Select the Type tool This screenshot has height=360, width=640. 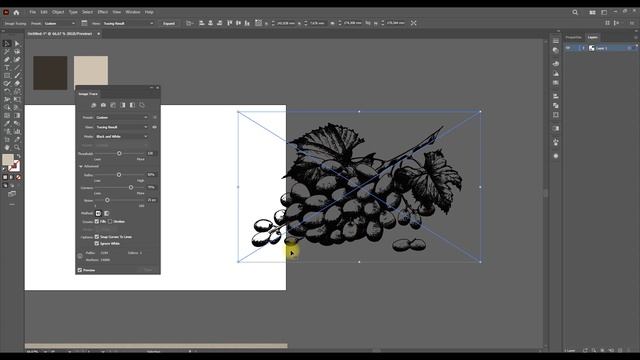7,68
